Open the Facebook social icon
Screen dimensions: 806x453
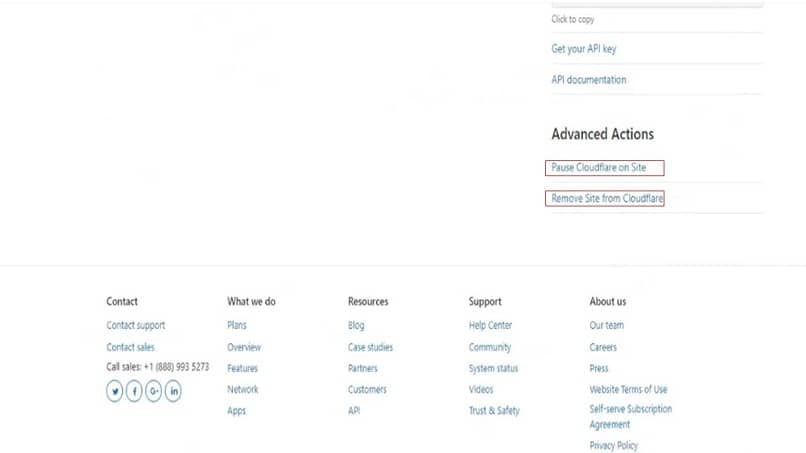(x=134, y=391)
